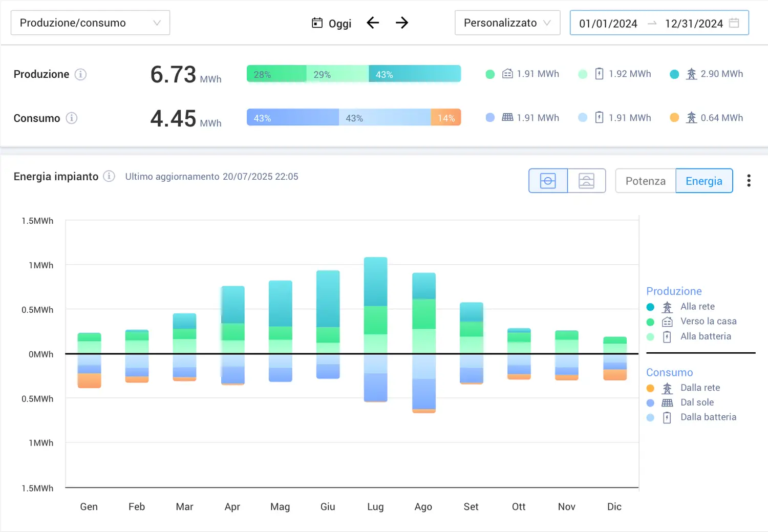This screenshot has height=532, width=768.
Task: Switch to the Potenza tab
Action: coord(645,181)
